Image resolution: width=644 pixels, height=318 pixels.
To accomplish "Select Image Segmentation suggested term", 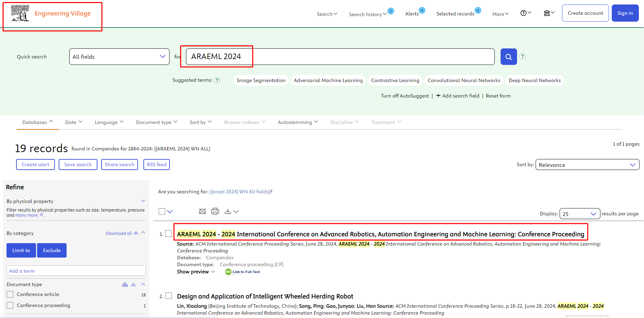I will (261, 80).
